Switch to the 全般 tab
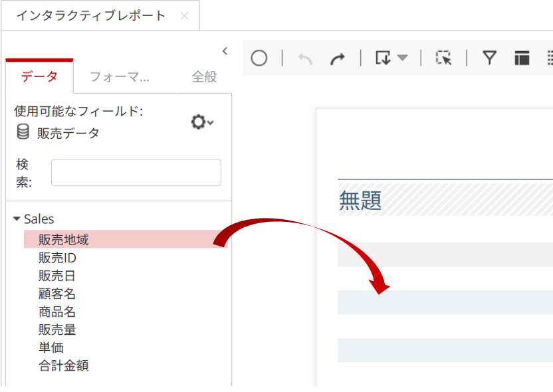 [204, 76]
